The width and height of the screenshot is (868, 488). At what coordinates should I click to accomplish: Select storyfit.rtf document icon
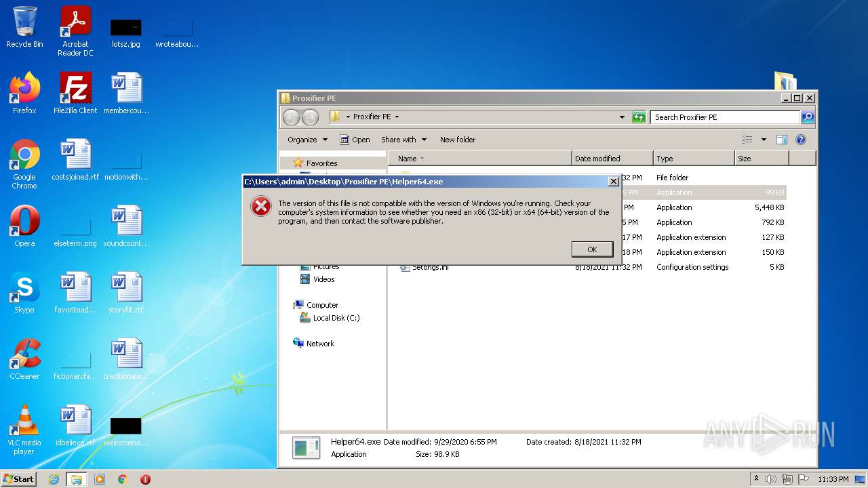coord(126,293)
